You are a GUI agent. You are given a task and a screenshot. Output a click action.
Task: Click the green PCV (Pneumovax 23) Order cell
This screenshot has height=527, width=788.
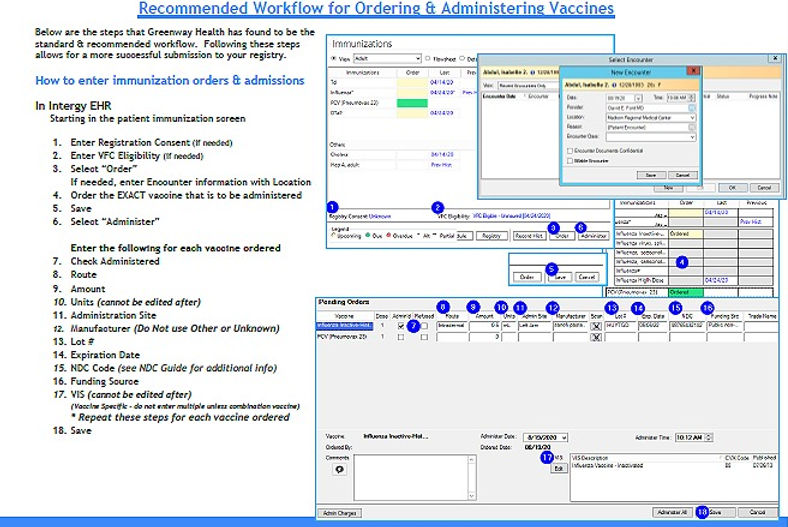[412, 103]
